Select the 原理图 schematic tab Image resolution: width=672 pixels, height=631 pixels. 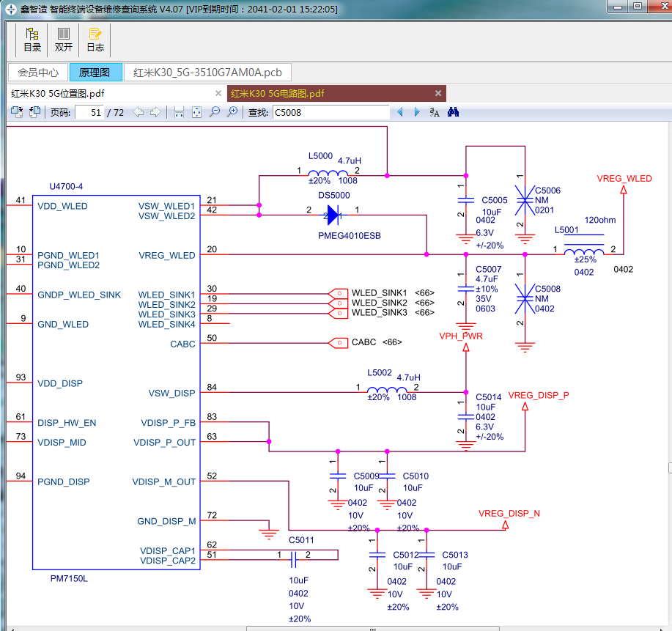click(x=95, y=73)
